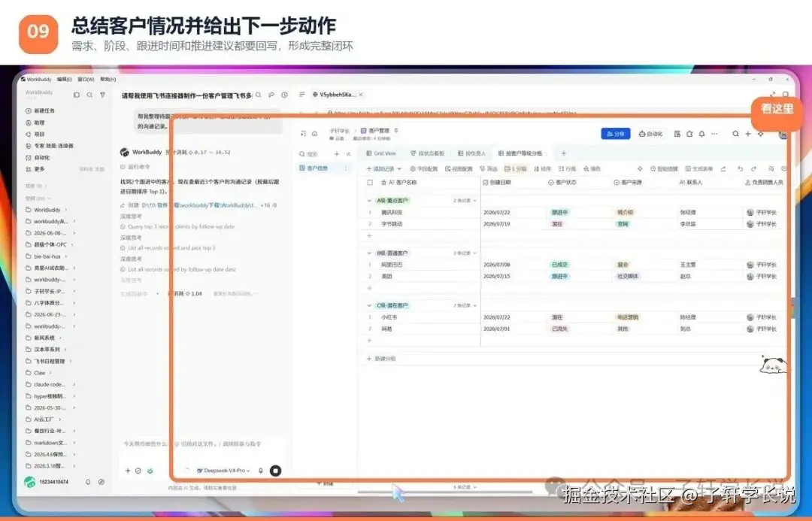
Task: Start a new task (新建任务)
Action: pyautogui.click(x=40, y=111)
